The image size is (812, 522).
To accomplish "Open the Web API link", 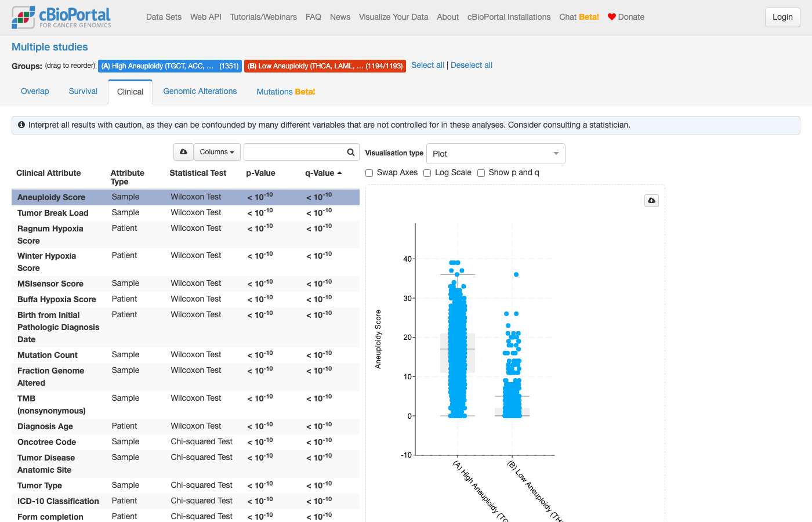I will (206, 17).
